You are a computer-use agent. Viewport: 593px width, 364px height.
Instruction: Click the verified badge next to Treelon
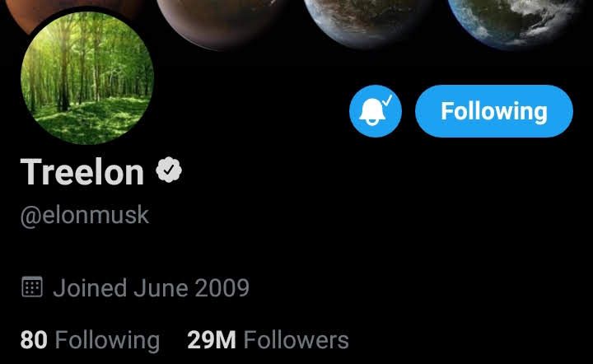[x=169, y=170]
